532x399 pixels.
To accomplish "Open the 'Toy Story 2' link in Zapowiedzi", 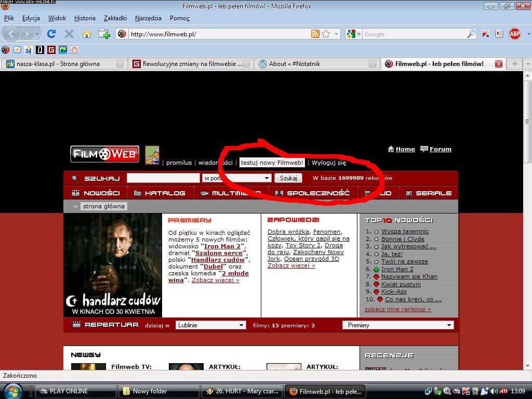I will point(303,245).
